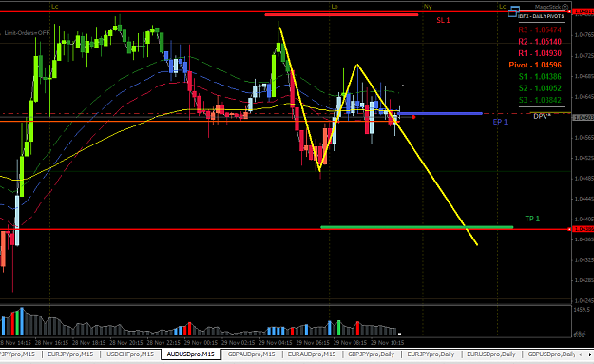Click the S2 - 1.04052 support label
The image size is (594, 364).
[x=540, y=88]
